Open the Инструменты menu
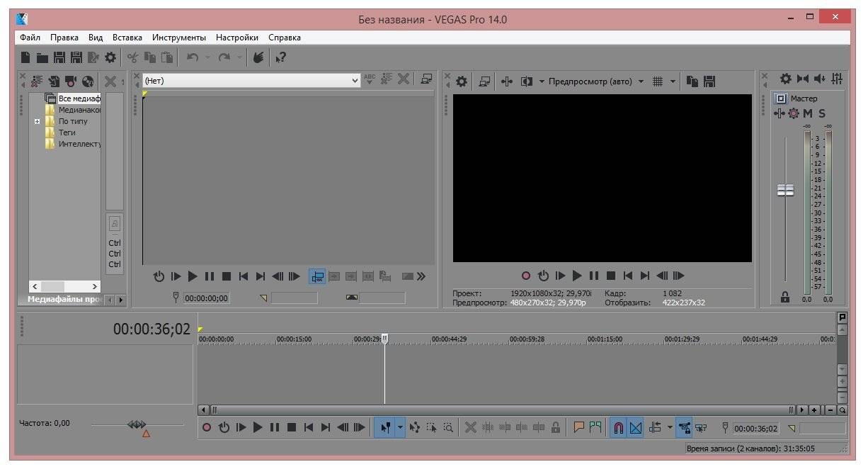This screenshot has width=868, height=474. tap(179, 38)
